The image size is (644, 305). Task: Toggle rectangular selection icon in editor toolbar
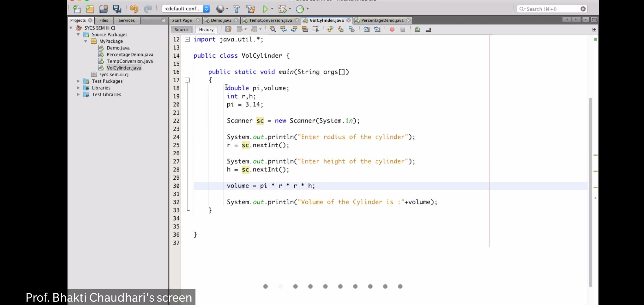(316, 29)
